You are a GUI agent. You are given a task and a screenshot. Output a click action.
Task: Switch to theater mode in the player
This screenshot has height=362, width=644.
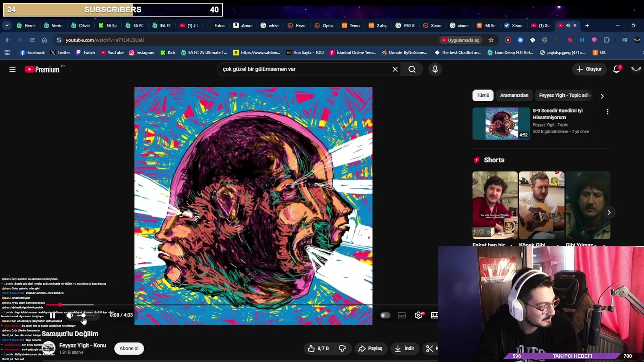tap(434, 315)
